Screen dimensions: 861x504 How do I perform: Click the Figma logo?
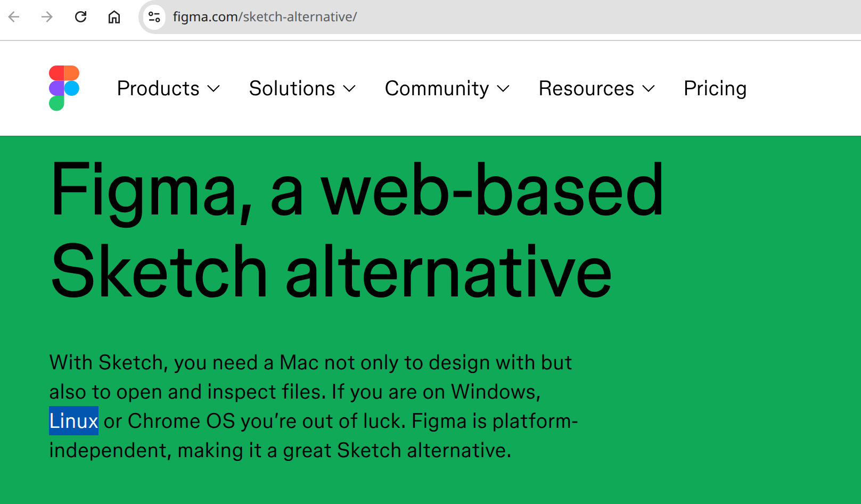click(x=64, y=88)
